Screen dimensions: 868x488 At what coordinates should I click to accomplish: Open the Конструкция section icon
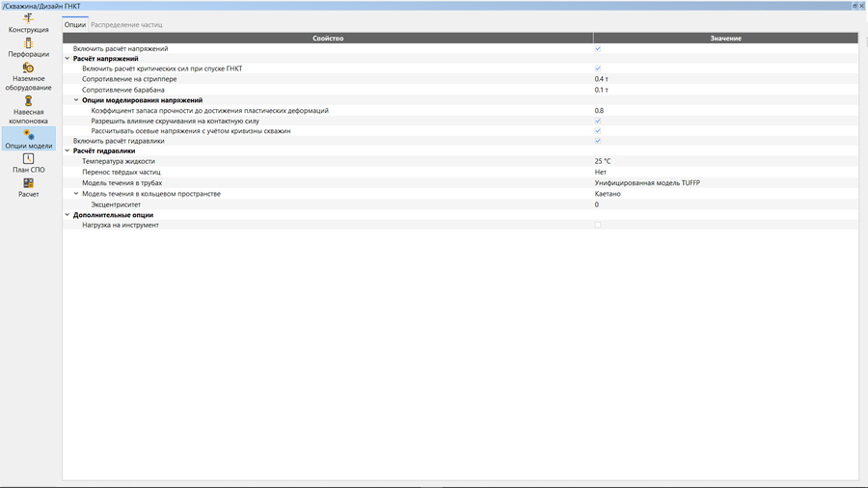pos(28,18)
